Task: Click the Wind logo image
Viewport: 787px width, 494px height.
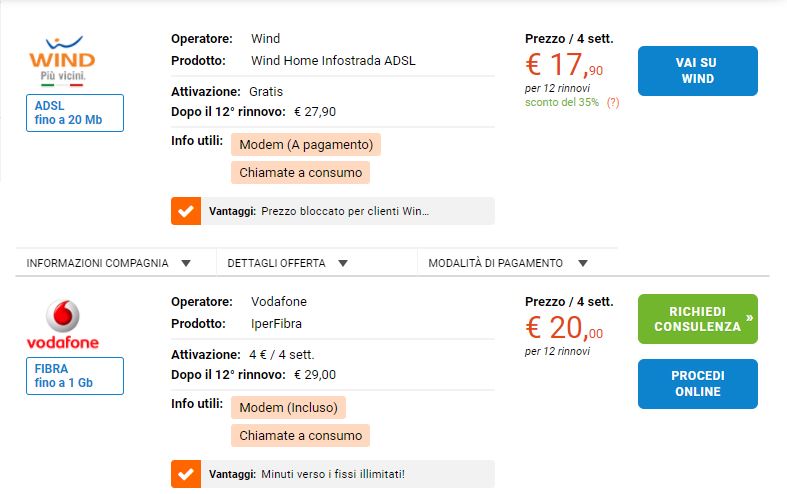Action: 62,60
